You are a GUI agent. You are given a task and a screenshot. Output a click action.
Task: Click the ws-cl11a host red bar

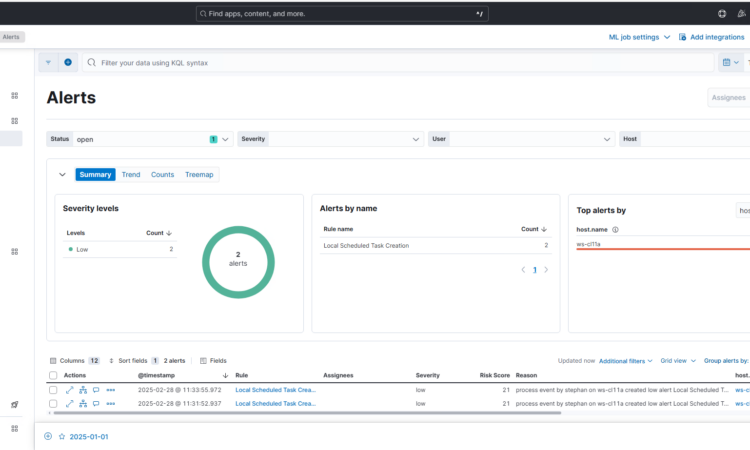663,249
